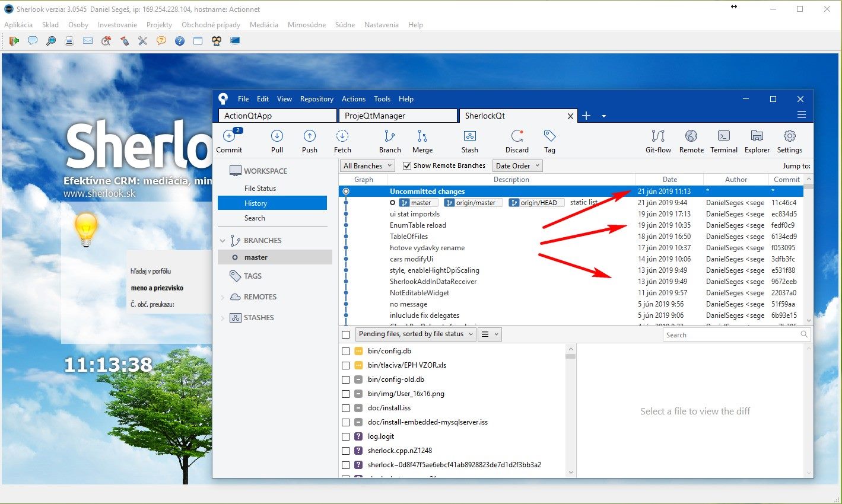Click the blue help question icon in Sherlook
This screenshot has width=842, height=504.
(x=180, y=41)
